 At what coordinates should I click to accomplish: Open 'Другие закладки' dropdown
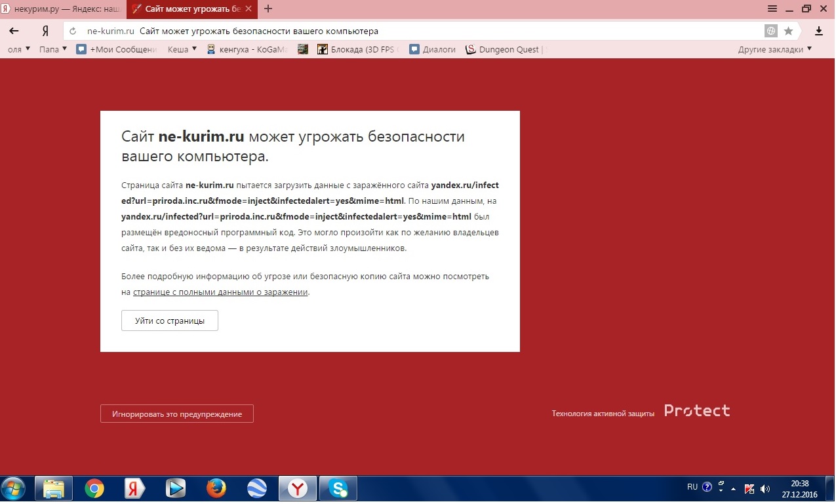click(774, 49)
